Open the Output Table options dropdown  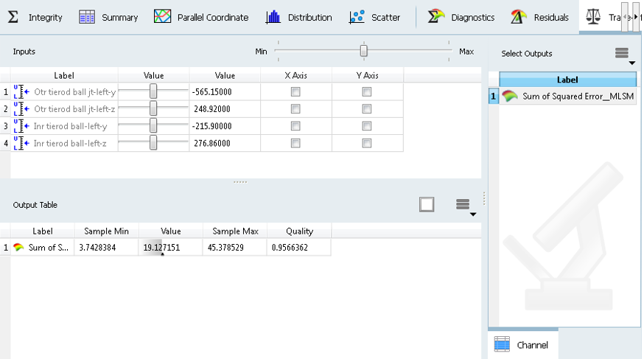point(463,205)
